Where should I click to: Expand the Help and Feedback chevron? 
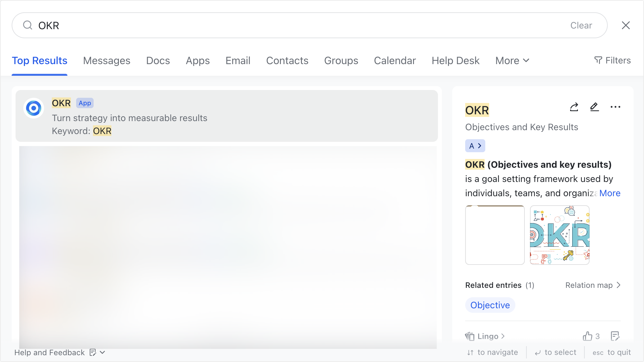coord(102,353)
